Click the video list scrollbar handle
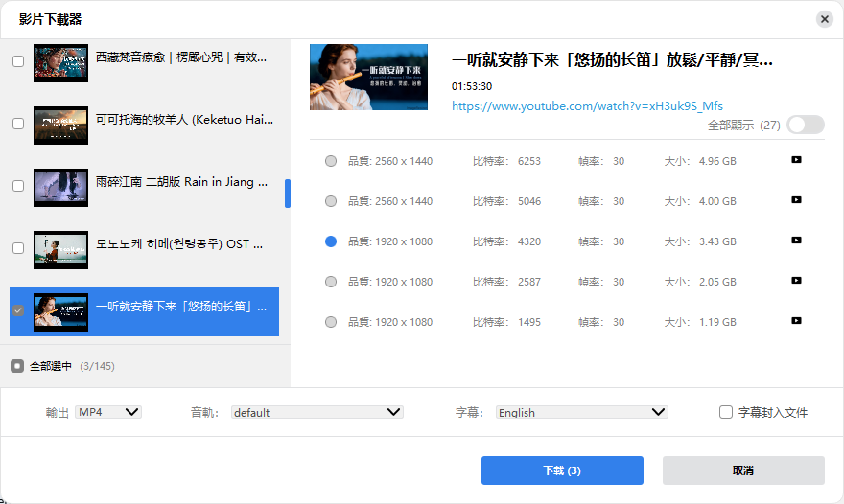This screenshot has width=844, height=504. (x=288, y=194)
